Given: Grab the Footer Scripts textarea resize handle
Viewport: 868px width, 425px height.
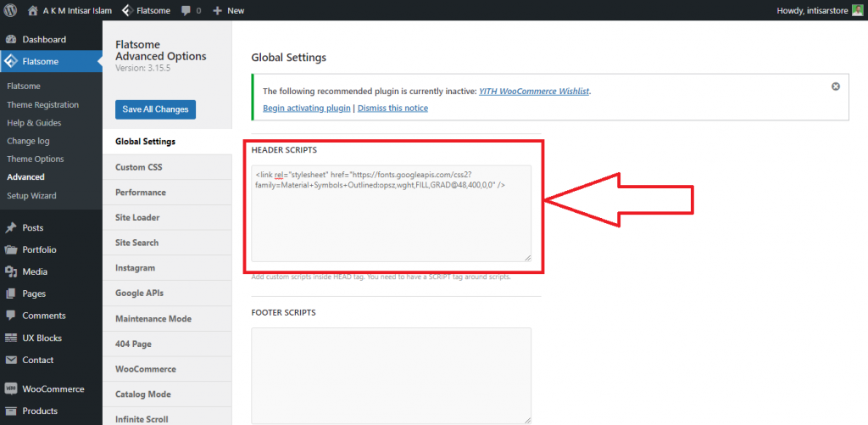Looking at the screenshot, I should pyautogui.click(x=527, y=421).
